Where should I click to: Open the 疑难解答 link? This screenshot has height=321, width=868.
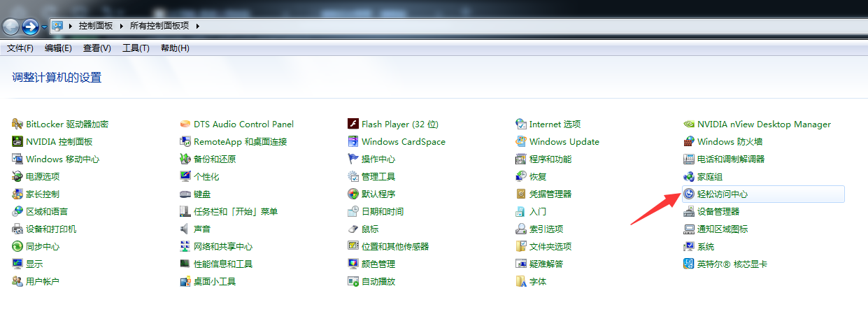546,264
